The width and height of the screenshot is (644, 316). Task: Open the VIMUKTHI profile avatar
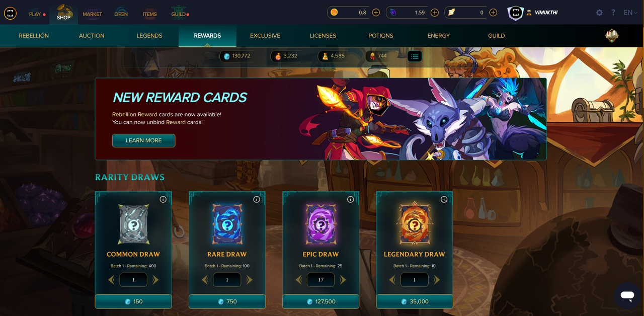coord(515,13)
